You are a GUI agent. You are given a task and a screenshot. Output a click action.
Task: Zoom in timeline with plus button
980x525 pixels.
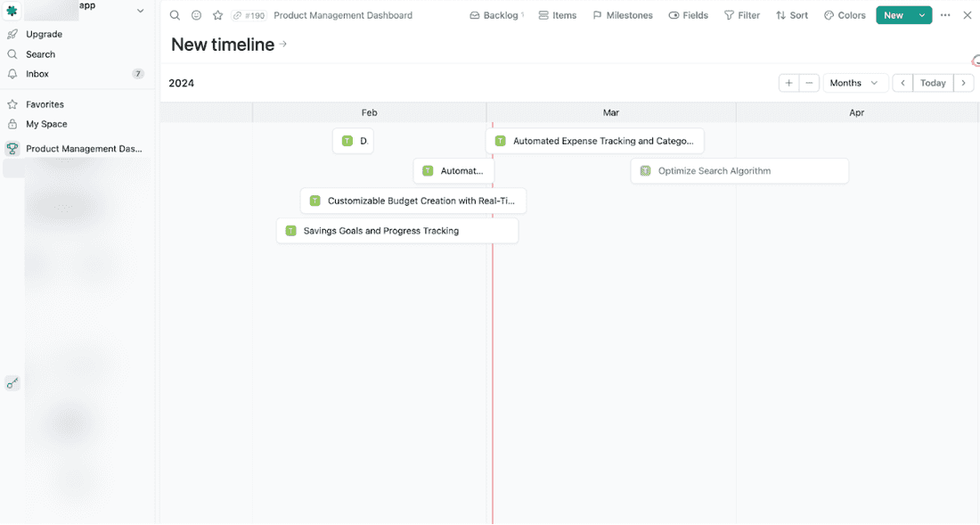point(788,83)
